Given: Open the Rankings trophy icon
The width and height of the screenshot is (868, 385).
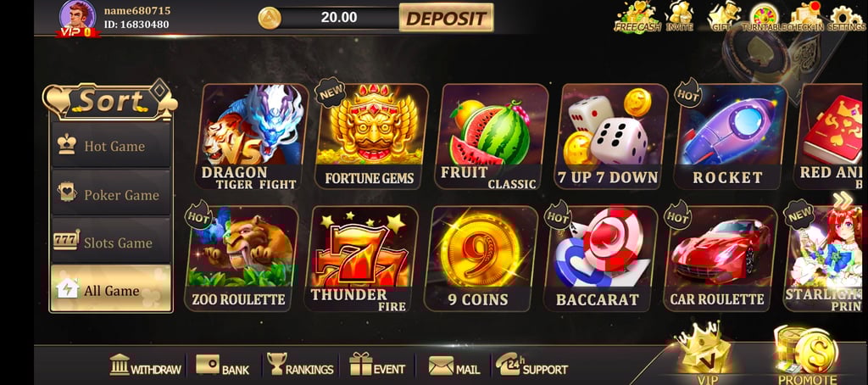Looking at the screenshot, I should 301,365.
